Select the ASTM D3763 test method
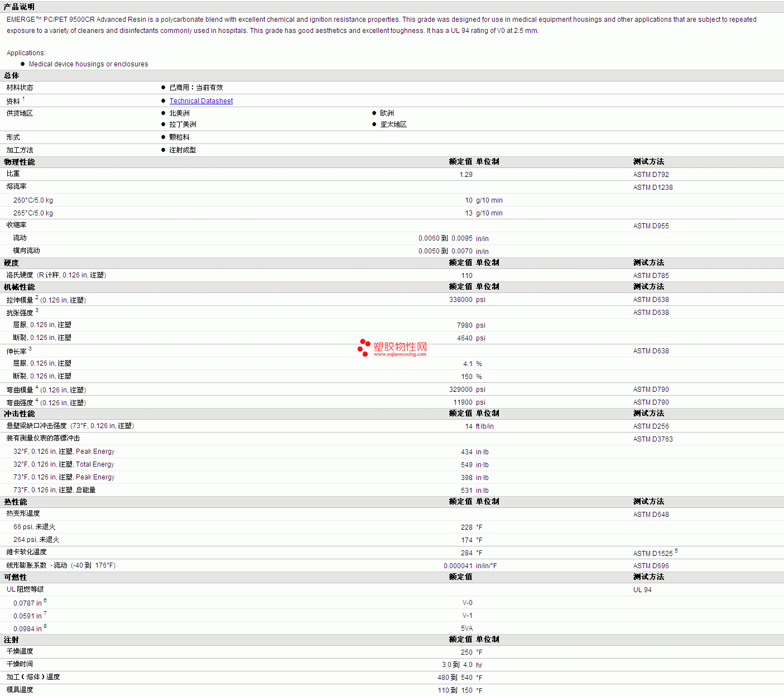784x696 pixels. [653, 439]
